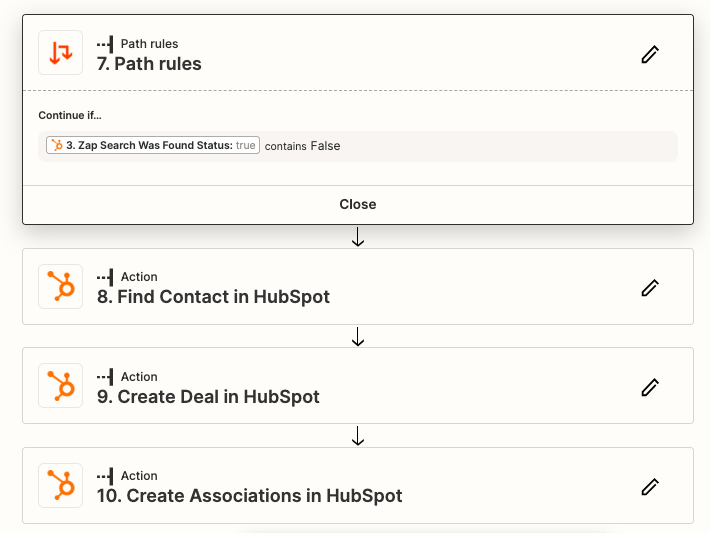The width and height of the screenshot is (710, 533).
Task: Edit the Create Deal in HubSpot step
Action: point(650,386)
